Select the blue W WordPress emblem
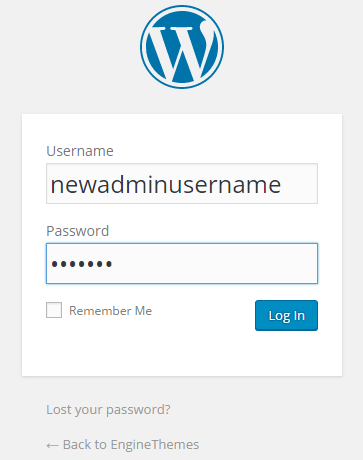 click(x=182, y=47)
